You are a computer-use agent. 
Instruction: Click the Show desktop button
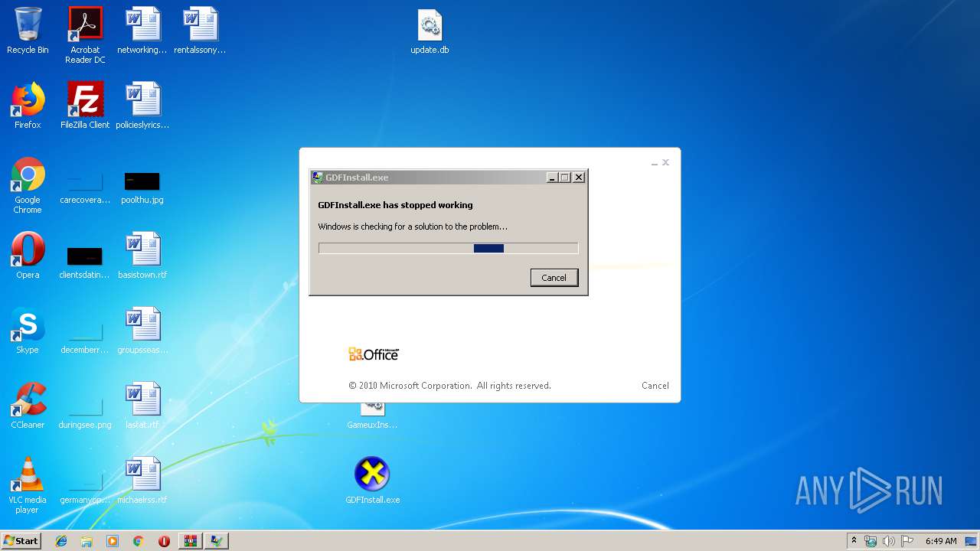pos(972,541)
